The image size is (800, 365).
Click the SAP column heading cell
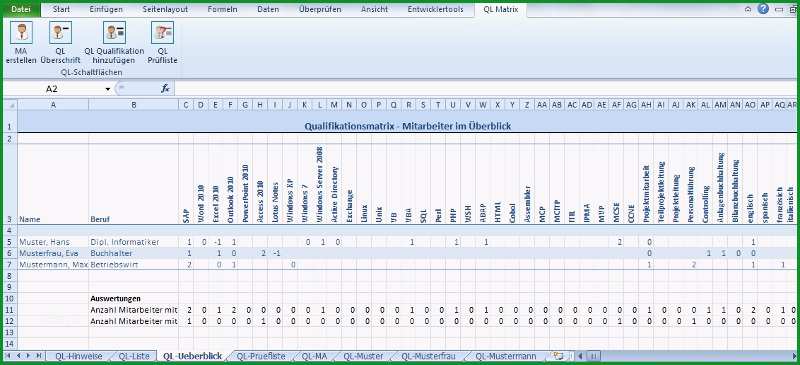coord(186,184)
